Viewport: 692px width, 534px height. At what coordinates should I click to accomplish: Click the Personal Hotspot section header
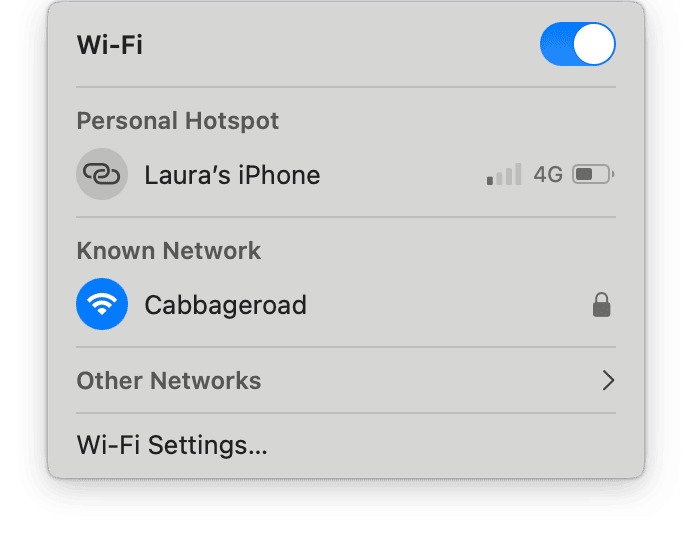[x=178, y=120]
